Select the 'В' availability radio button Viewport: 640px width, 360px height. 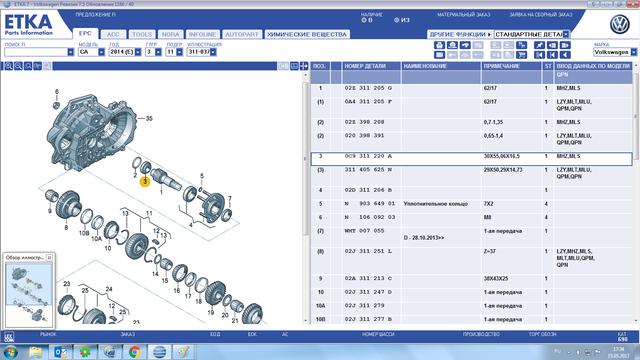364,20
